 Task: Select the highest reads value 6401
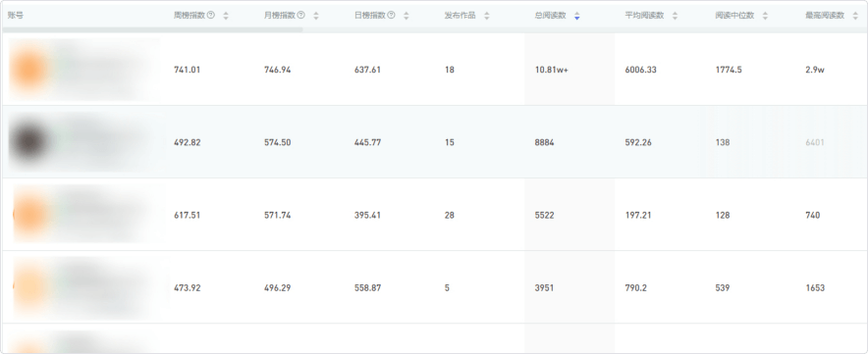click(815, 142)
